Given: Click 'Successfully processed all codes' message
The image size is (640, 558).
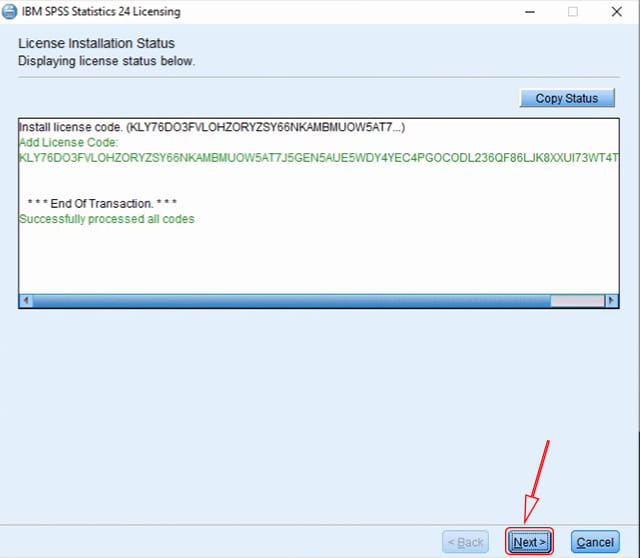Looking at the screenshot, I should pos(107,219).
